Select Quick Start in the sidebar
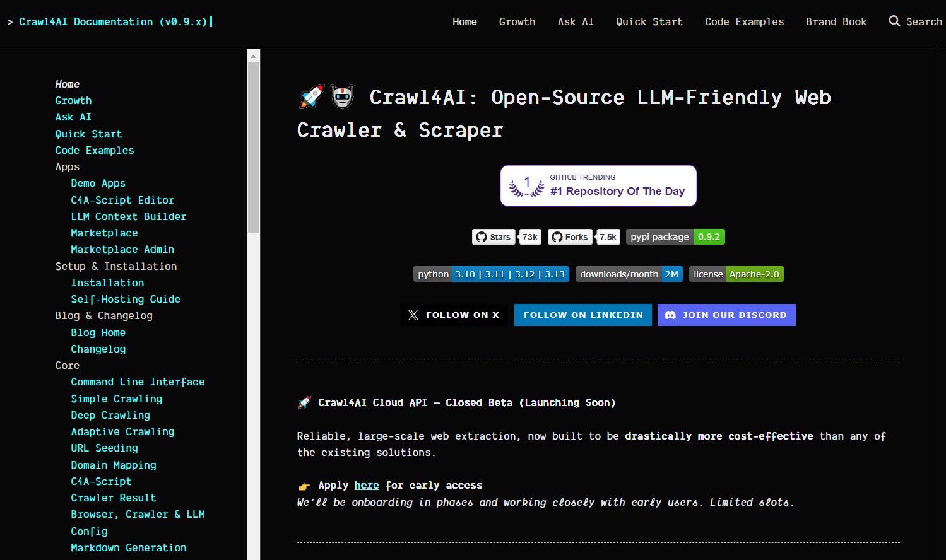 (x=88, y=134)
